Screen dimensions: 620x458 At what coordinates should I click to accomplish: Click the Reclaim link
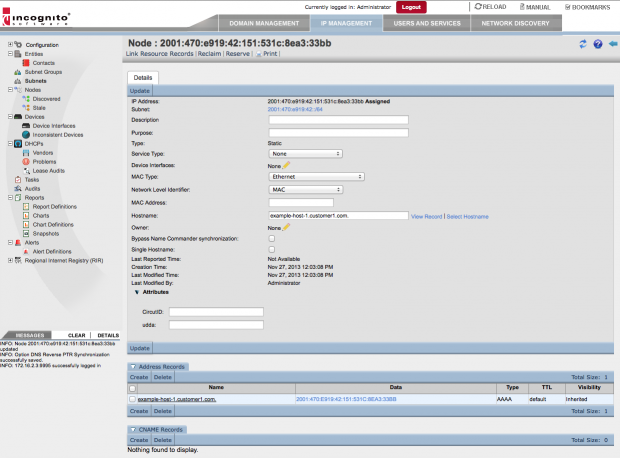(x=210, y=54)
